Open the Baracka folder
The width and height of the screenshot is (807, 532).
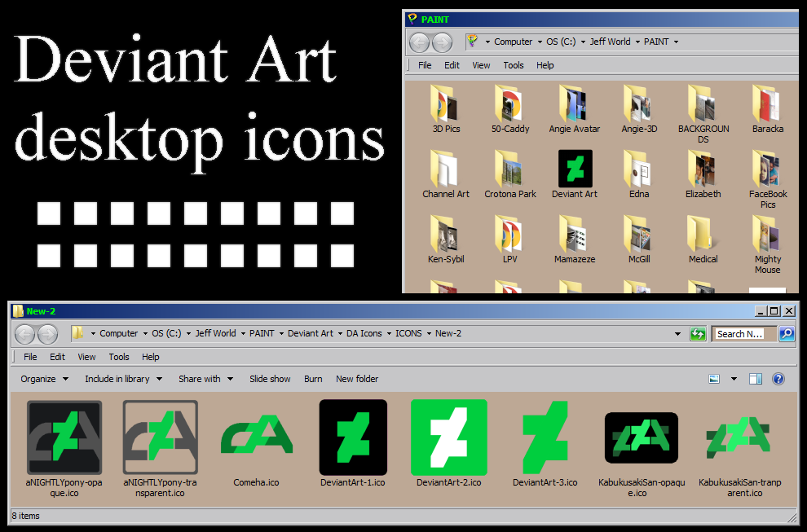768,108
